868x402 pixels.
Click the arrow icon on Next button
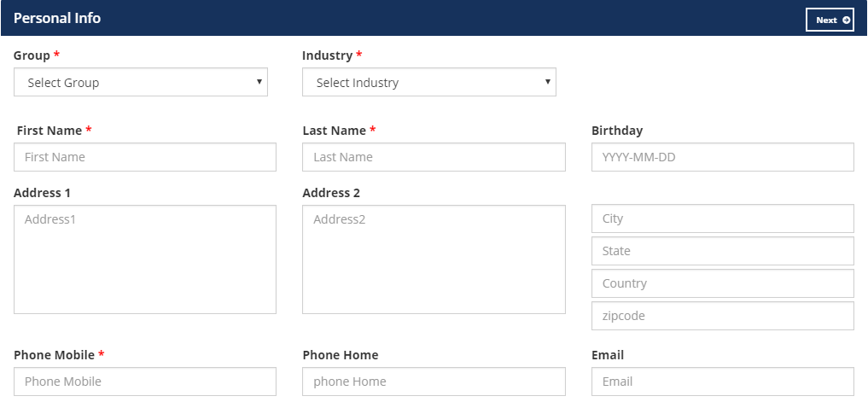click(846, 20)
